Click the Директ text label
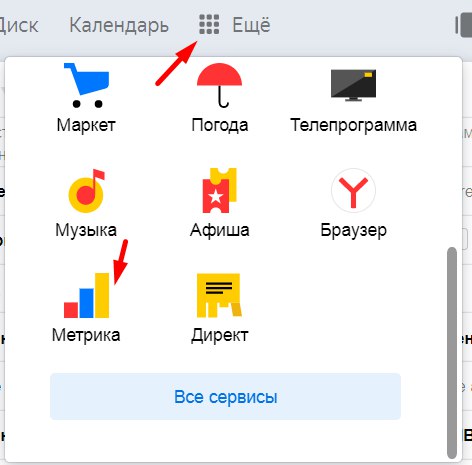The width and height of the screenshot is (472, 465). tap(220, 335)
